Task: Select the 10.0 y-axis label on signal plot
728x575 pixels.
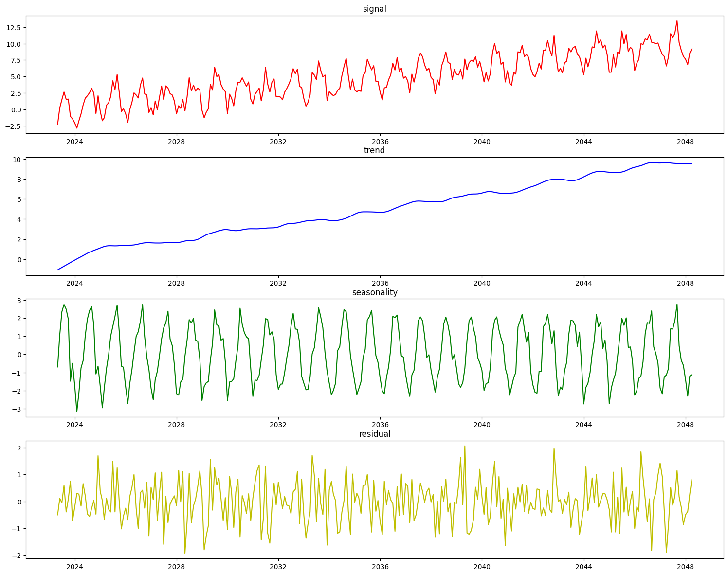Action: pos(14,44)
